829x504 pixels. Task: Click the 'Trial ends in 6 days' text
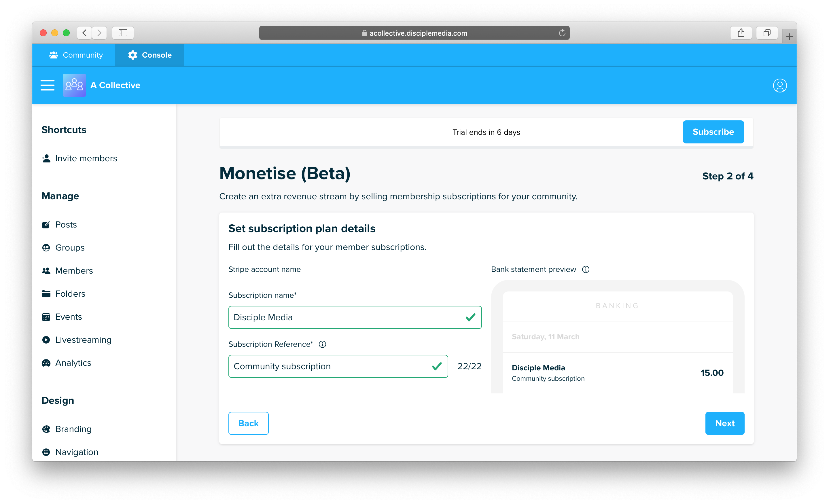point(486,132)
